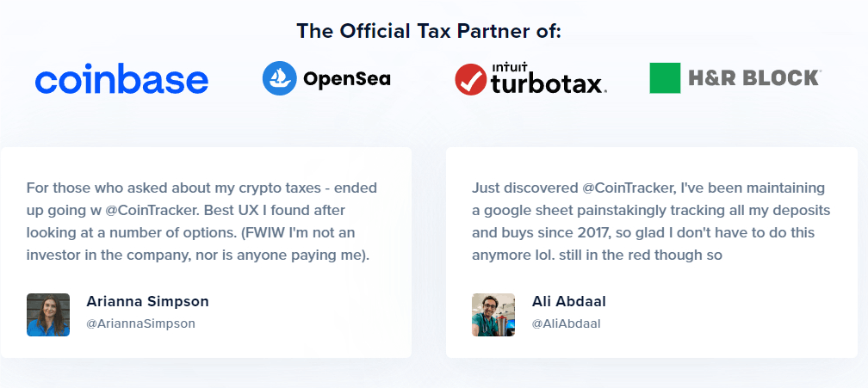
Task: Click the Arianna Simpson name
Action: [x=147, y=301]
